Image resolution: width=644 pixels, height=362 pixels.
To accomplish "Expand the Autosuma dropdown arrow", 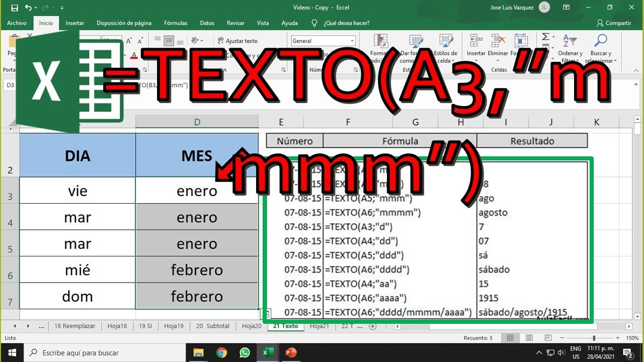I will click(552, 37).
